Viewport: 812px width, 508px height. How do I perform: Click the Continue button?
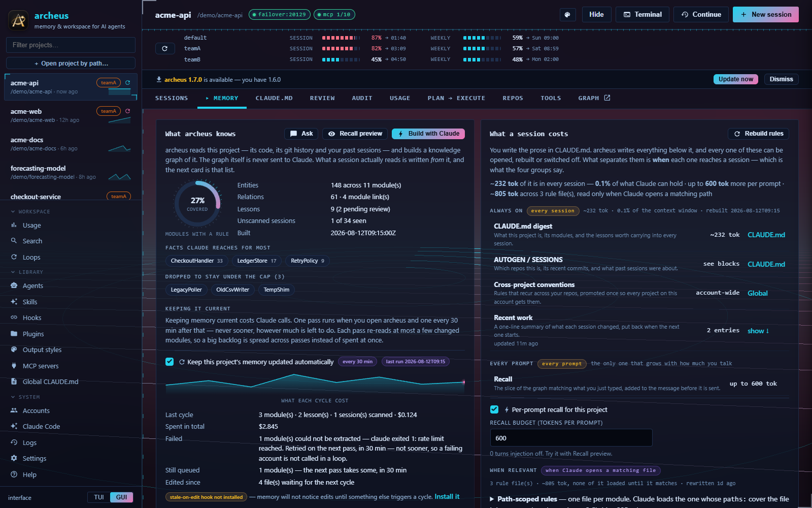701,15
